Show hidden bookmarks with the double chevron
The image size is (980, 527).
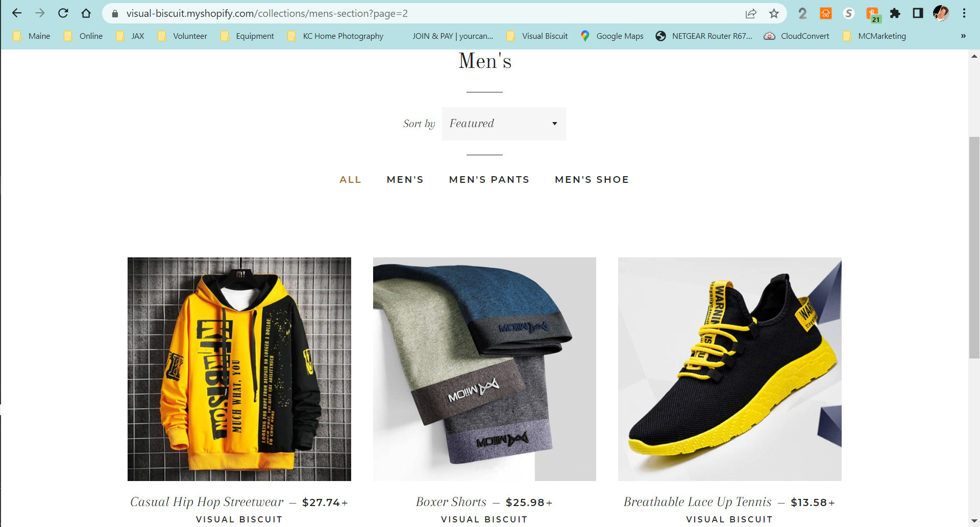963,36
